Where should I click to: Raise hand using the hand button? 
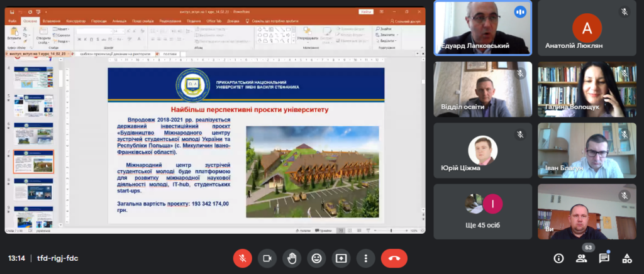[x=292, y=258]
